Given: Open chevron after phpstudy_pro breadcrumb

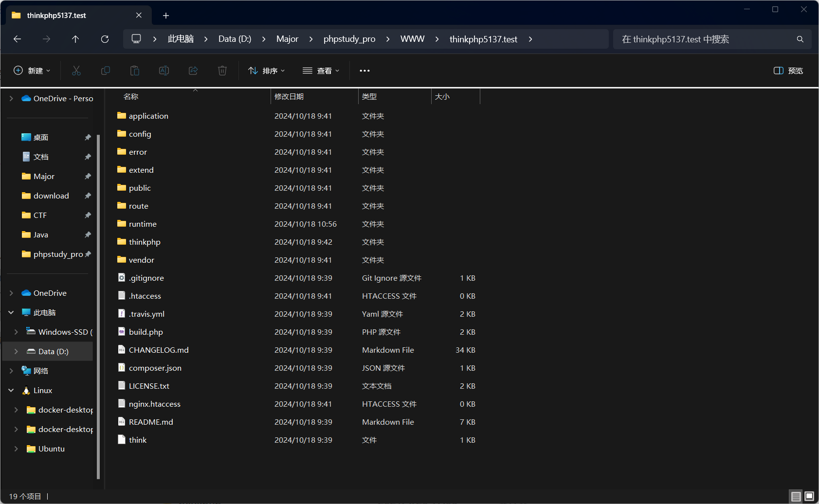Looking at the screenshot, I should 388,39.
